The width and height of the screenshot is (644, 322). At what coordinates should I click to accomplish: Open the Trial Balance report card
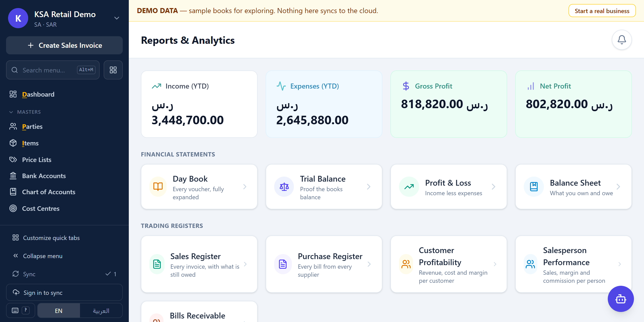coord(324,187)
